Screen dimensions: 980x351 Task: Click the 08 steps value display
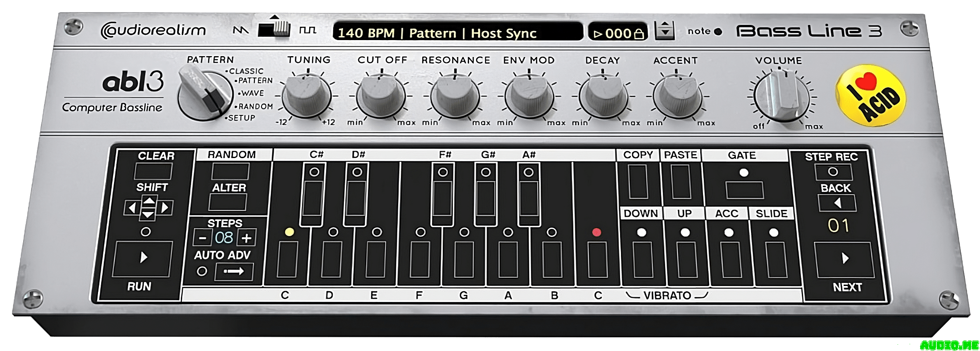pos(224,237)
